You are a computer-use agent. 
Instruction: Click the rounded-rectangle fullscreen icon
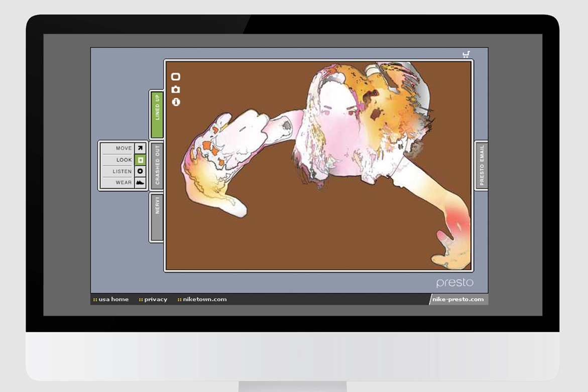(176, 77)
